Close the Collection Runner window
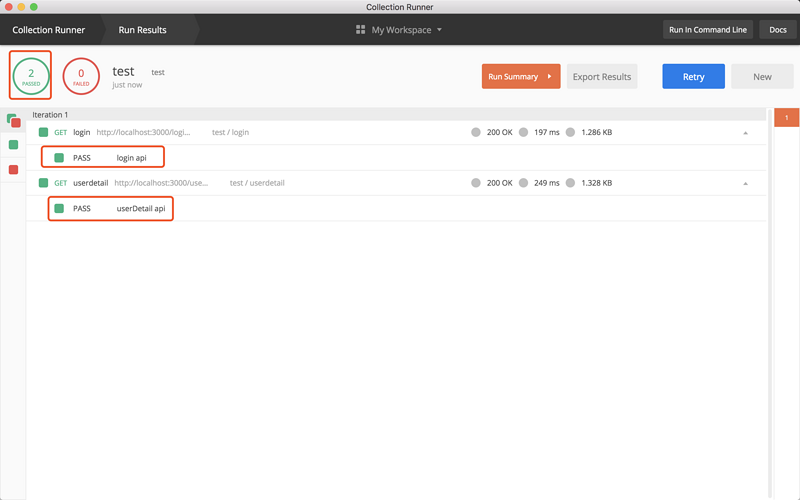The width and height of the screenshot is (800, 500). [9, 7]
